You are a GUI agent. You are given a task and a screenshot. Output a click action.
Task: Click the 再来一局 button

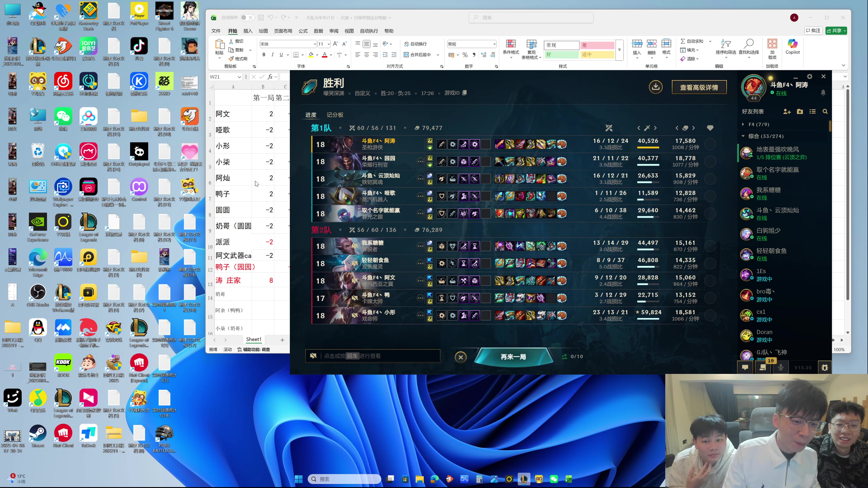(x=513, y=357)
